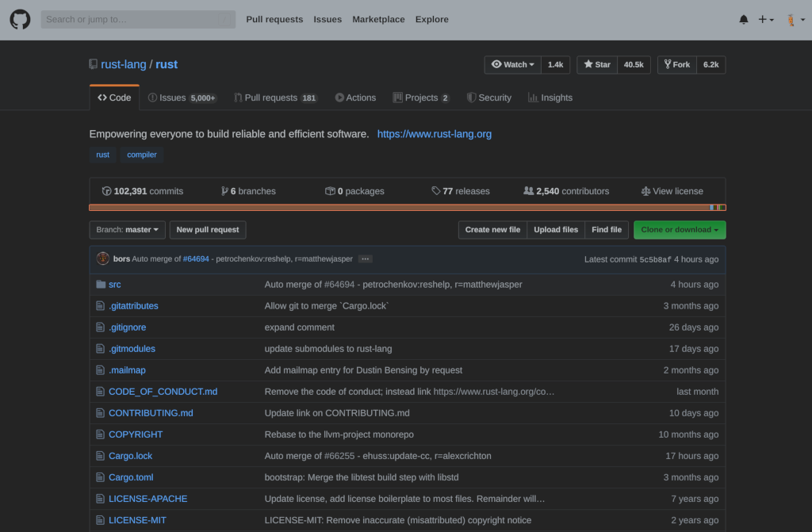Open the user avatar menu
The width and height of the screenshot is (812, 532).
795,20
